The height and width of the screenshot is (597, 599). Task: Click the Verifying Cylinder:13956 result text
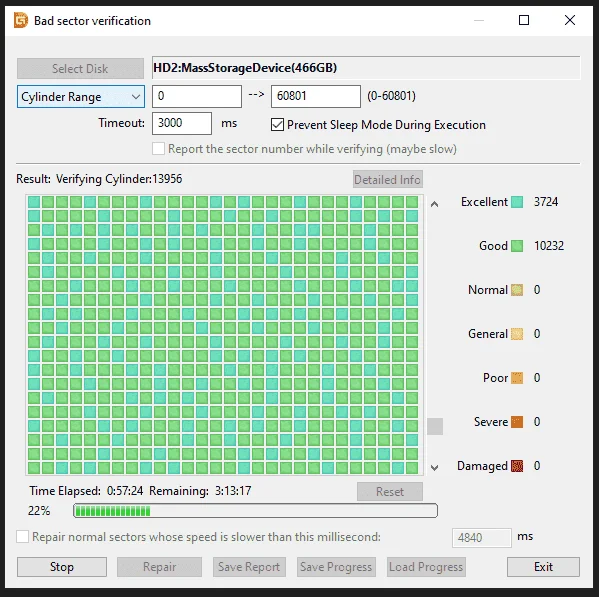pyautogui.click(x=119, y=179)
